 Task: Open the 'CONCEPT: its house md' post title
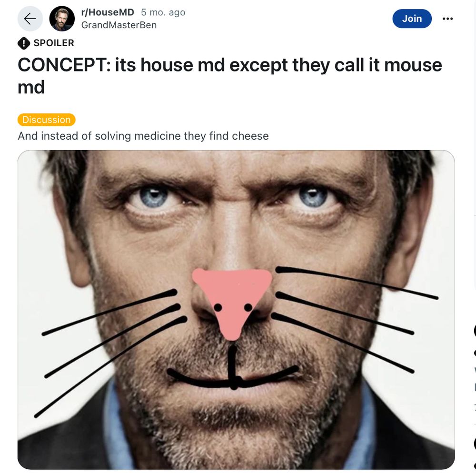230,76
